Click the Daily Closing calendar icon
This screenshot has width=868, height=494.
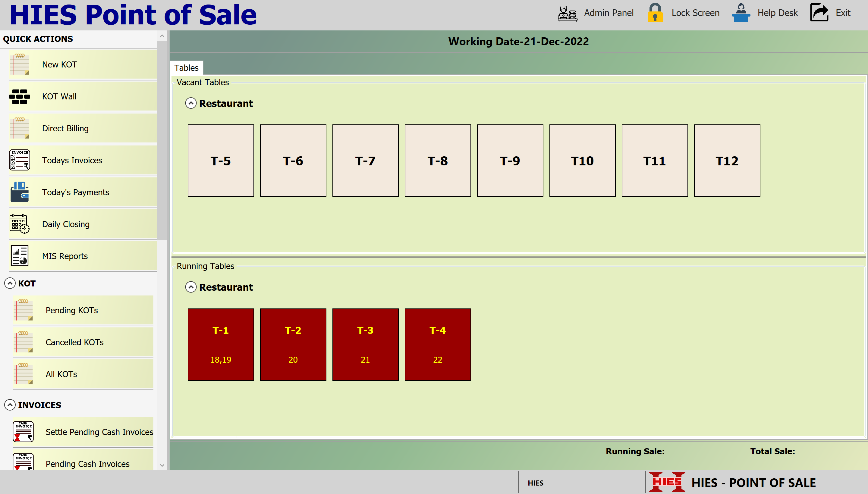tap(20, 224)
